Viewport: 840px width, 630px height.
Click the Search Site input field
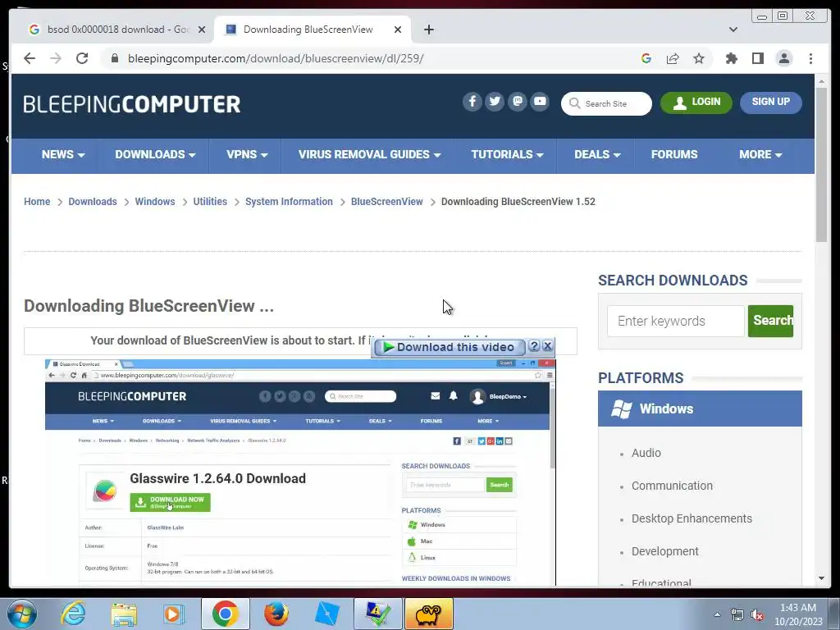point(606,103)
